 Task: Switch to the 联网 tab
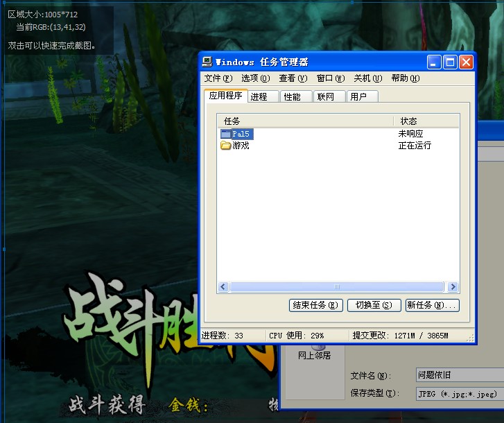329,96
